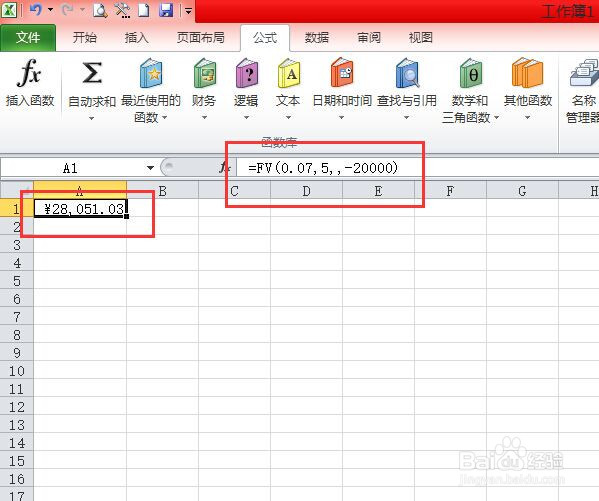Open the 财务 functions book icon
This screenshot has height=501, width=599.
[204, 73]
